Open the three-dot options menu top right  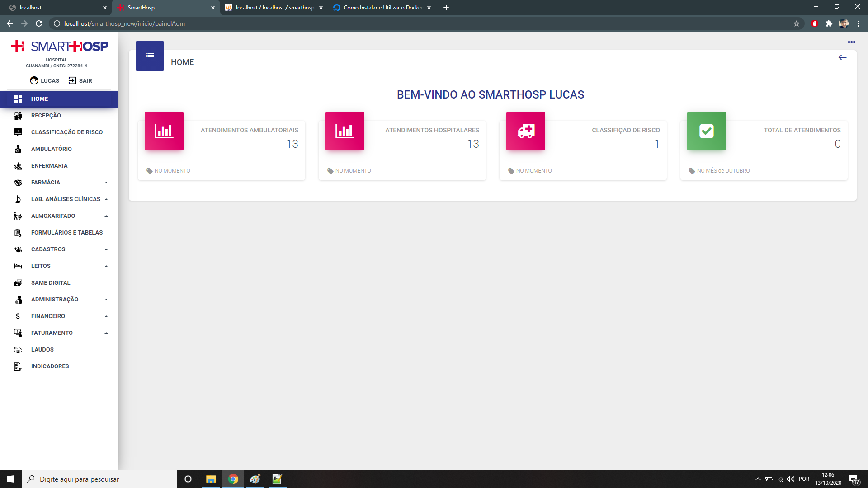coord(852,42)
